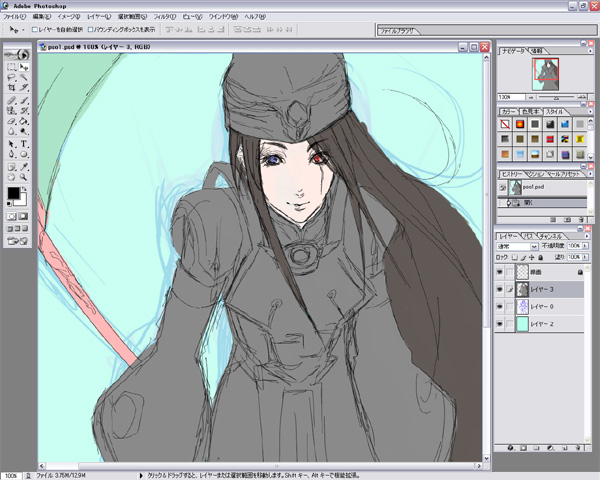Open the layer opacity slider arrow
The height and width of the screenshot is (480, 600).
pos(585,246)
